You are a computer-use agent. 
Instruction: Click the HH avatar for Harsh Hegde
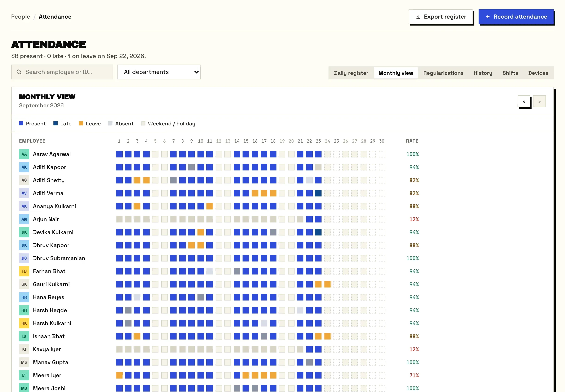point(24,310)
